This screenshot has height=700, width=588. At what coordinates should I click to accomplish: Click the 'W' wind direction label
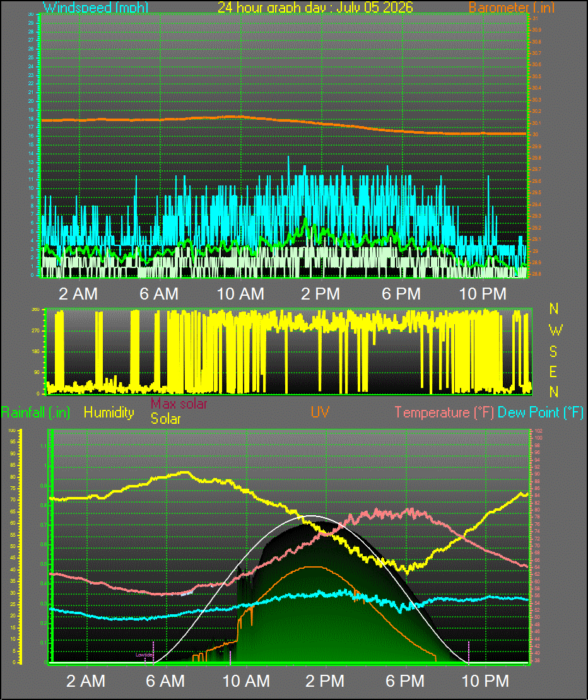(555, 330)
